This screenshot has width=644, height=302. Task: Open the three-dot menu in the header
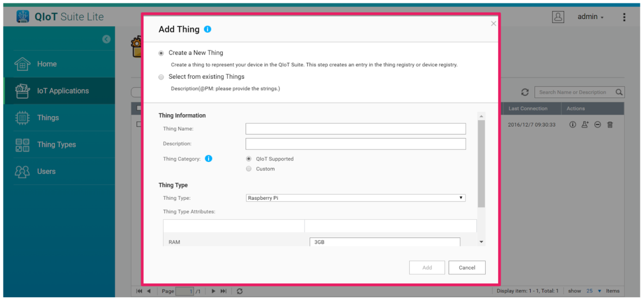tap(624, 17)
